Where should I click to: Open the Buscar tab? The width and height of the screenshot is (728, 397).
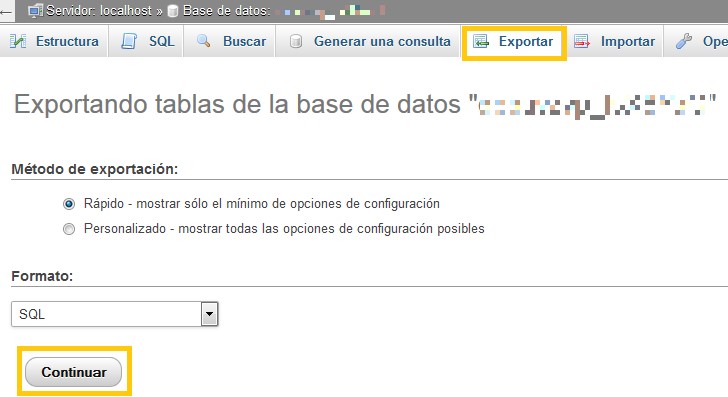click(x=230, y=41)
